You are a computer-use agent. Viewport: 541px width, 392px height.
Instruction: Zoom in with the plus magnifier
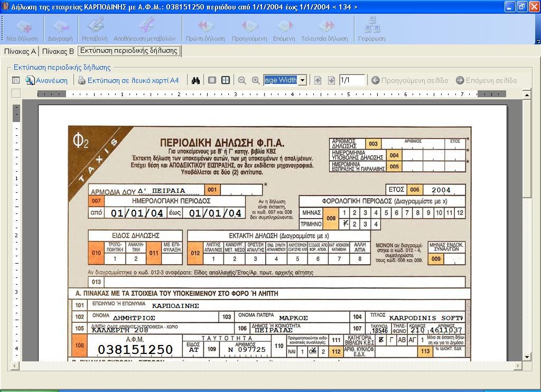[x=256, y=80]
